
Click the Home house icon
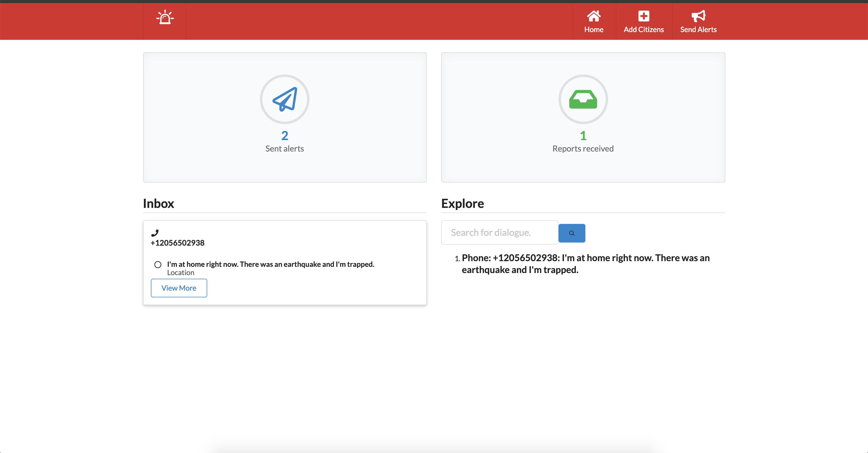point(593,16)
